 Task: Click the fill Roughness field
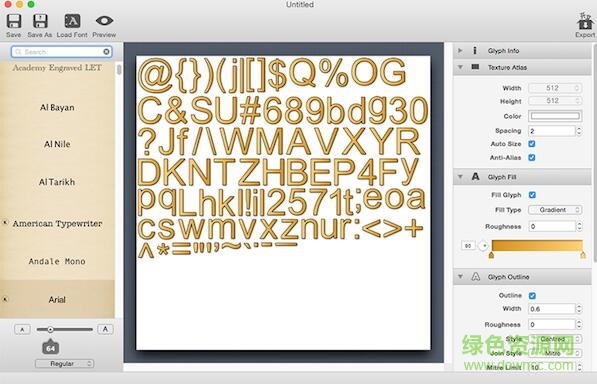pyautogui.click(x=552, y=226)
